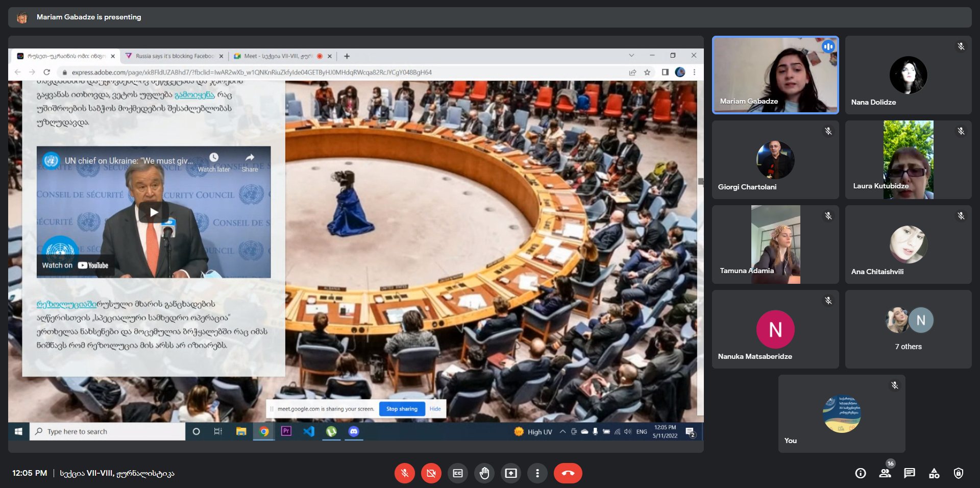Unmute the microphone in Meet controls
Screen dimensions: 980x488
point(404,473)
